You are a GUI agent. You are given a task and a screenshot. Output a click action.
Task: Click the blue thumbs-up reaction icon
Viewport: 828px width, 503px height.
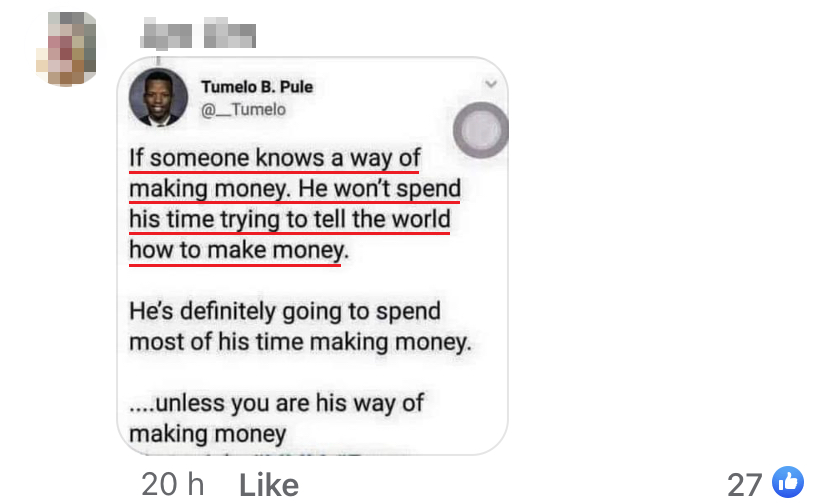tap(789, 483)
